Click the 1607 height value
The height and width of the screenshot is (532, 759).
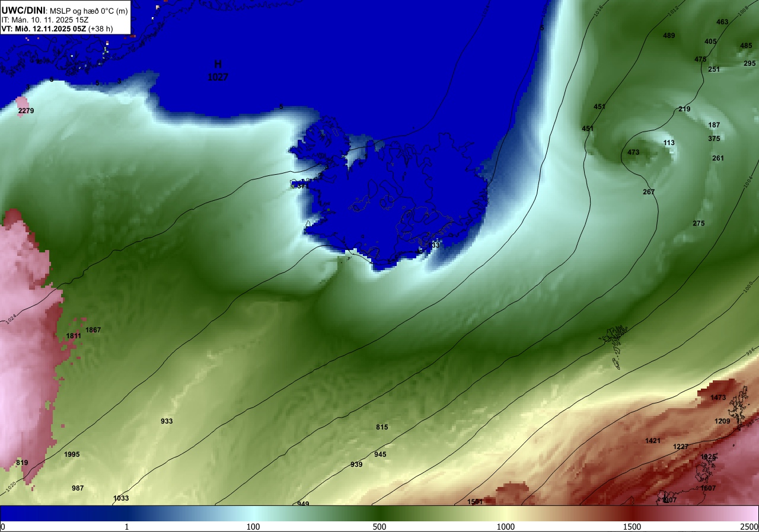click(708, 488)
